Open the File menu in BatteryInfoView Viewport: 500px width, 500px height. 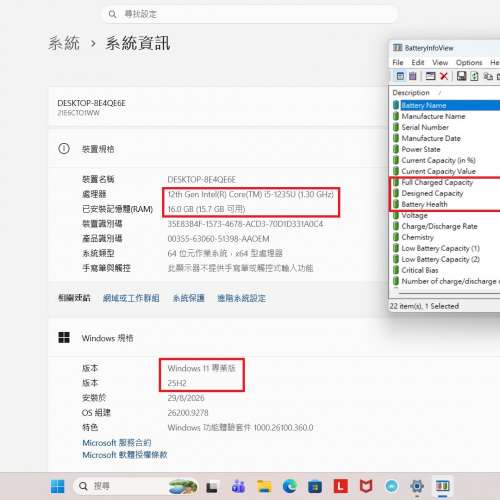click(398, 62)
